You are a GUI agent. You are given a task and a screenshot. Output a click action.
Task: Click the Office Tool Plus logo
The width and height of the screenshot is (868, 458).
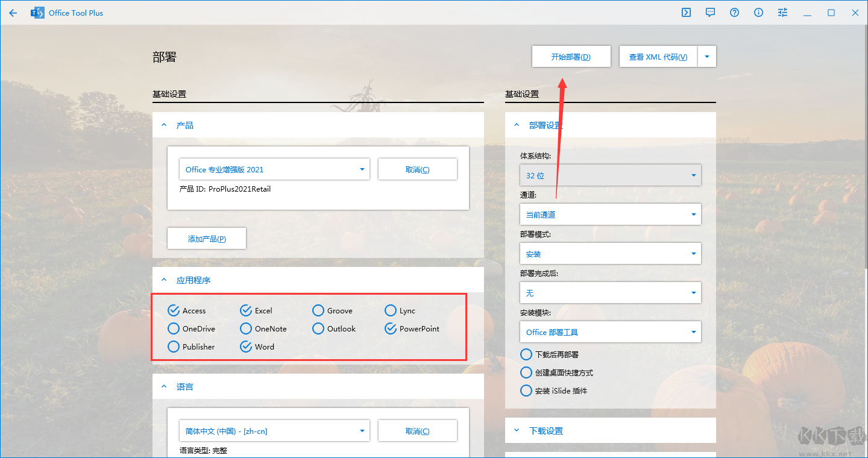37,12
